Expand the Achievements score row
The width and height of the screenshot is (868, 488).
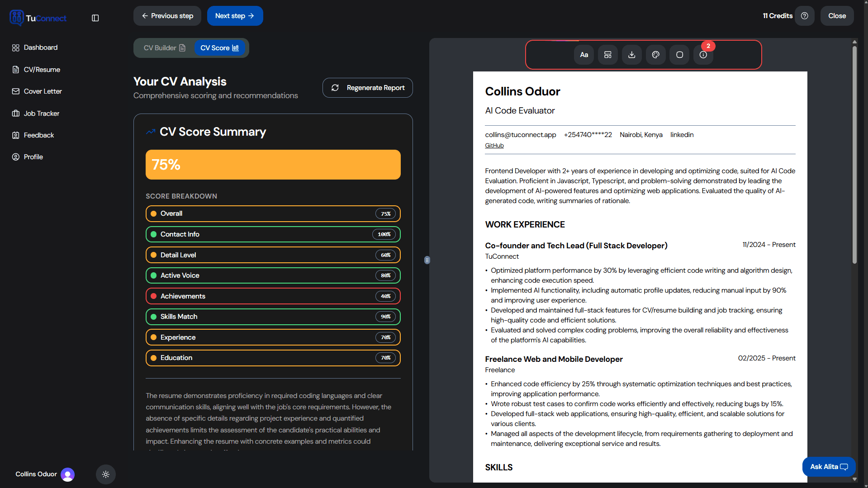[x=272, y=296]
